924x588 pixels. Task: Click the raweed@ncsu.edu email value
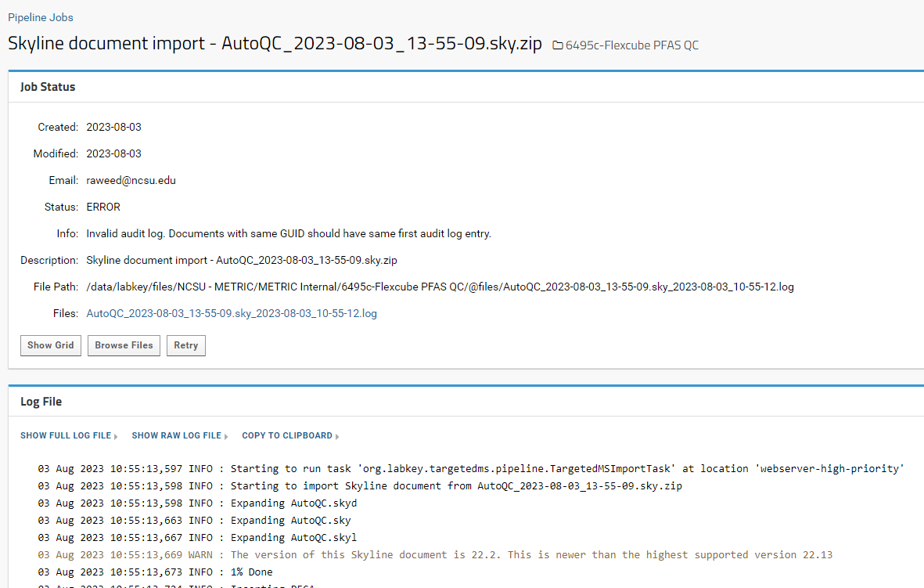(x=131, y=180)
